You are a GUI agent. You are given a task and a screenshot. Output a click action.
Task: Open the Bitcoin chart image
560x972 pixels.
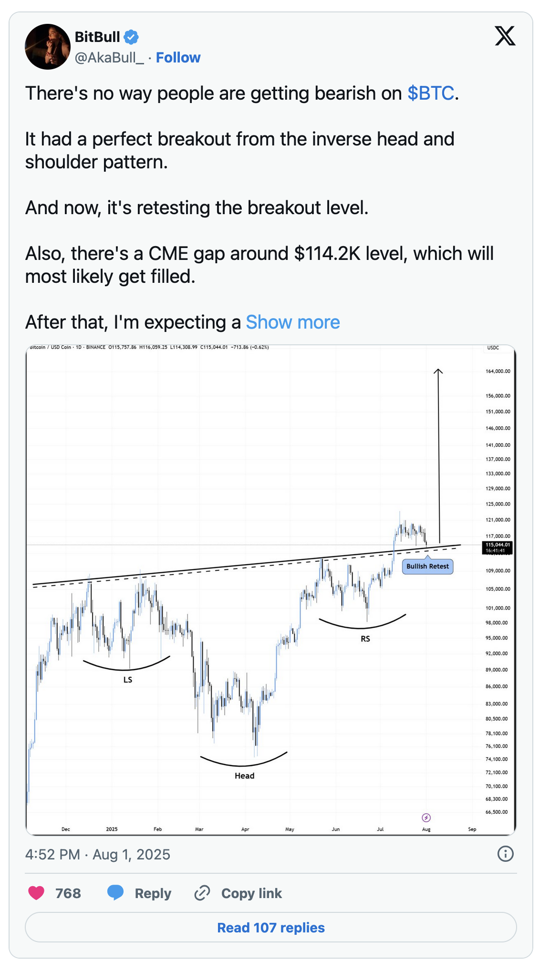(271, 589)
